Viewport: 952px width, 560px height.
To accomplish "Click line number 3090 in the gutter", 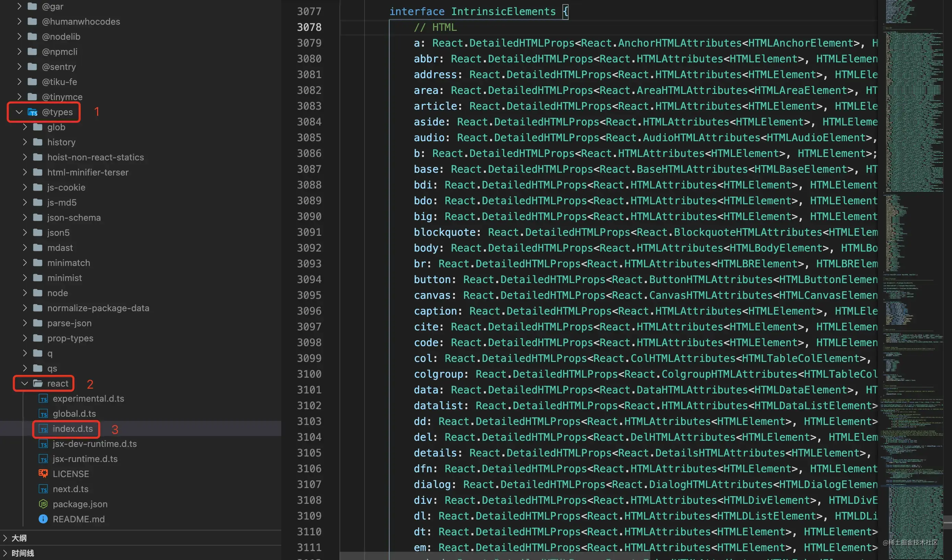I will [309, 216].
